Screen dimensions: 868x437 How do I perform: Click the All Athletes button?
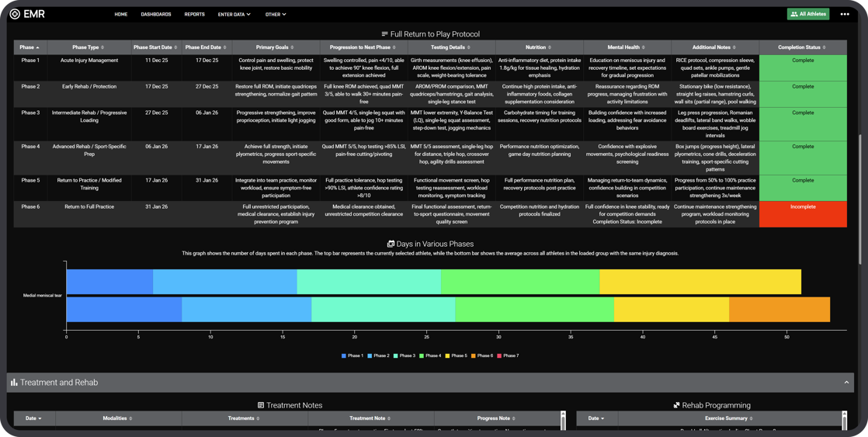coord(808,14)
